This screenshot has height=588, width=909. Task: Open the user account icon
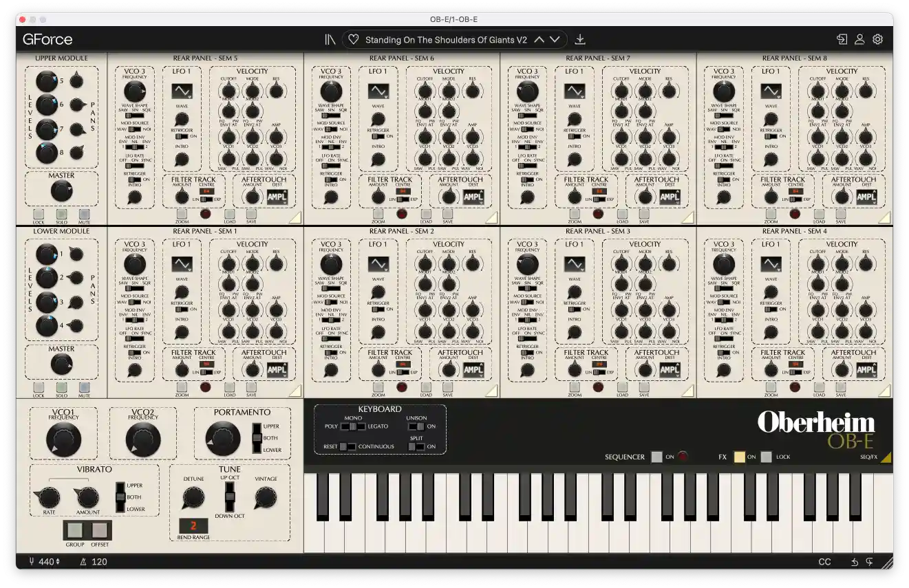(x=859, y=39)
